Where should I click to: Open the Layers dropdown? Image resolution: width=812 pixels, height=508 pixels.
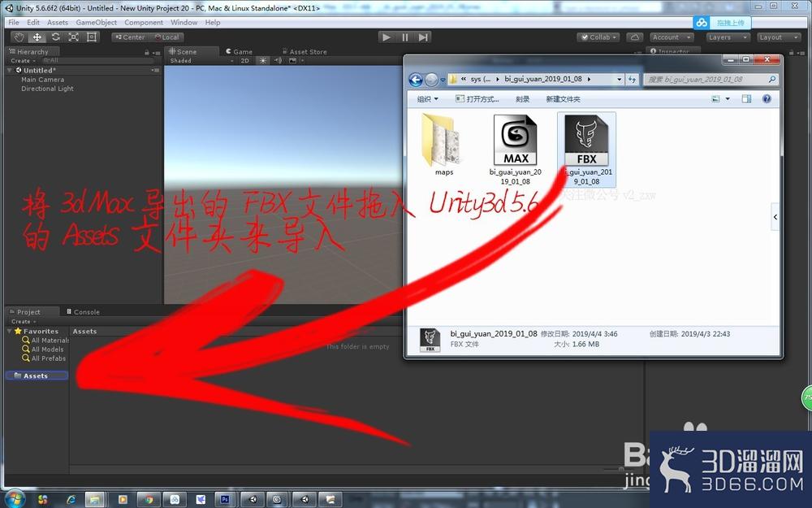pos(728,37)
